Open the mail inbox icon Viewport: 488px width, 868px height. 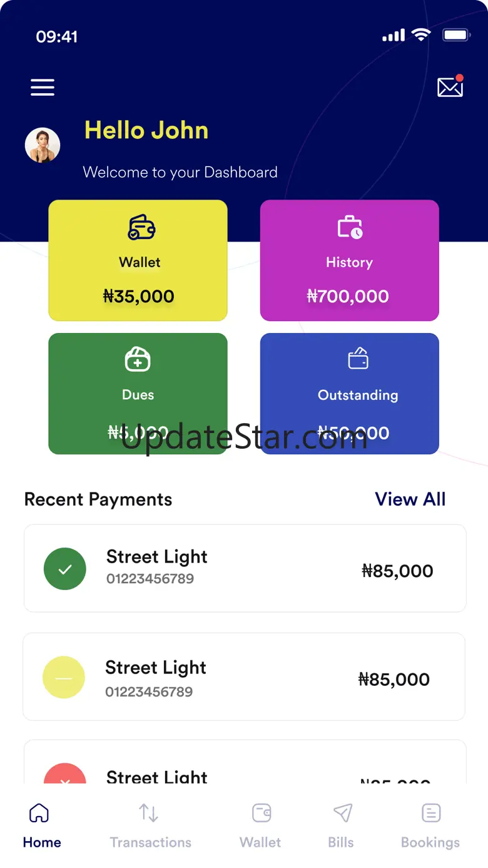pyautogui.click(x=450, y=87)
